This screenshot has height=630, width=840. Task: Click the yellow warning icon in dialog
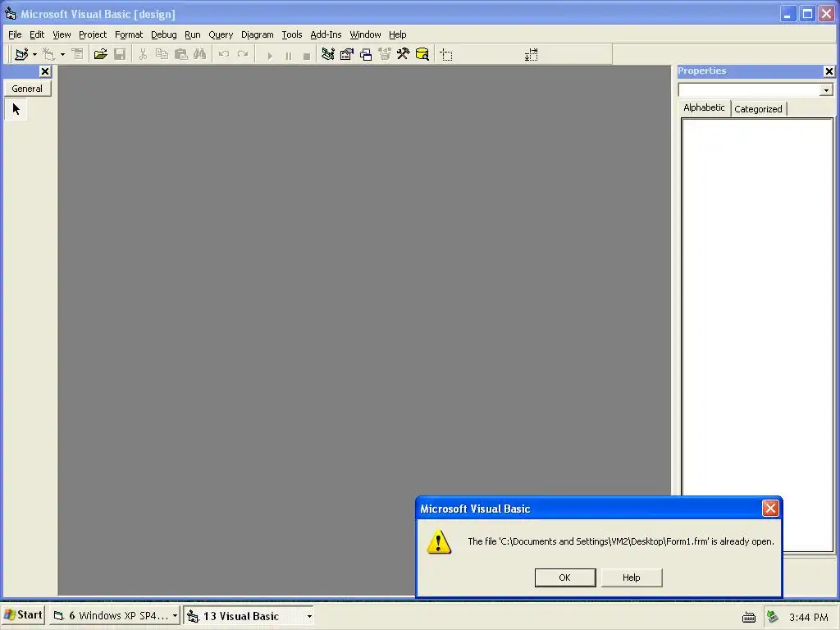(x=439, y=541)
